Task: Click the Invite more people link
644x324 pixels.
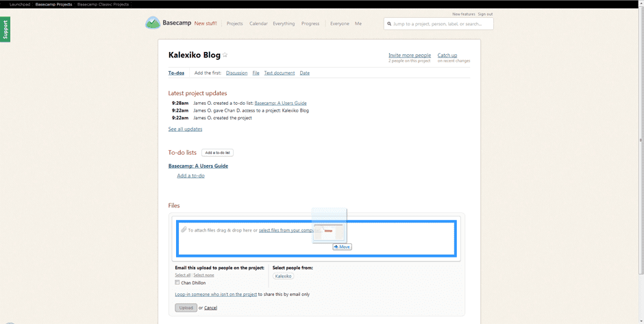Action: 409,55
